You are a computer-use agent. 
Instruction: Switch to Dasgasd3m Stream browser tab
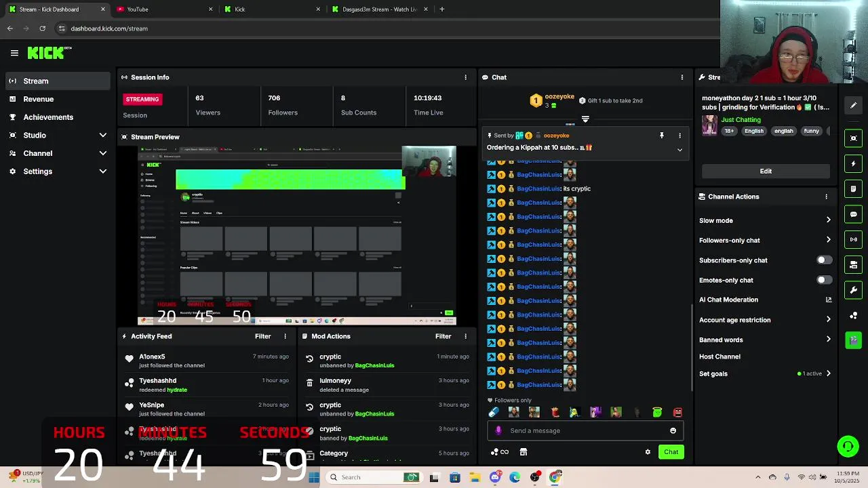[x=381, y=9]
